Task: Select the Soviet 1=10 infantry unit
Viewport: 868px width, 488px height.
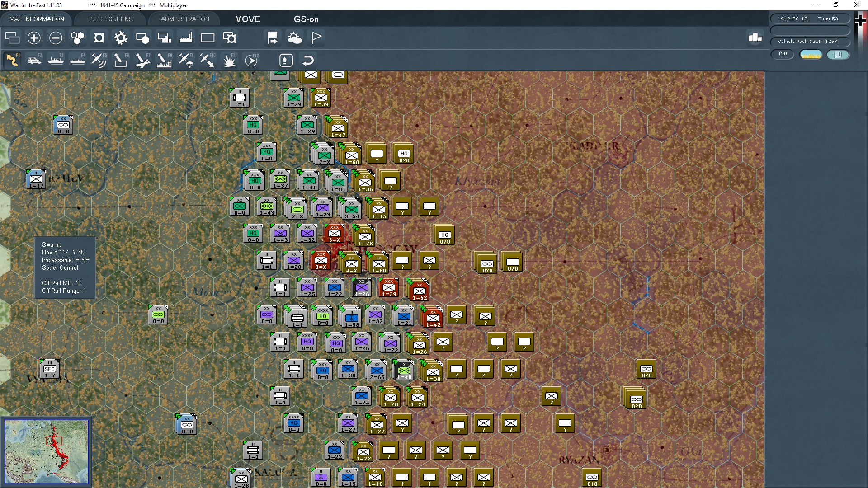Action: pos(375,477)
